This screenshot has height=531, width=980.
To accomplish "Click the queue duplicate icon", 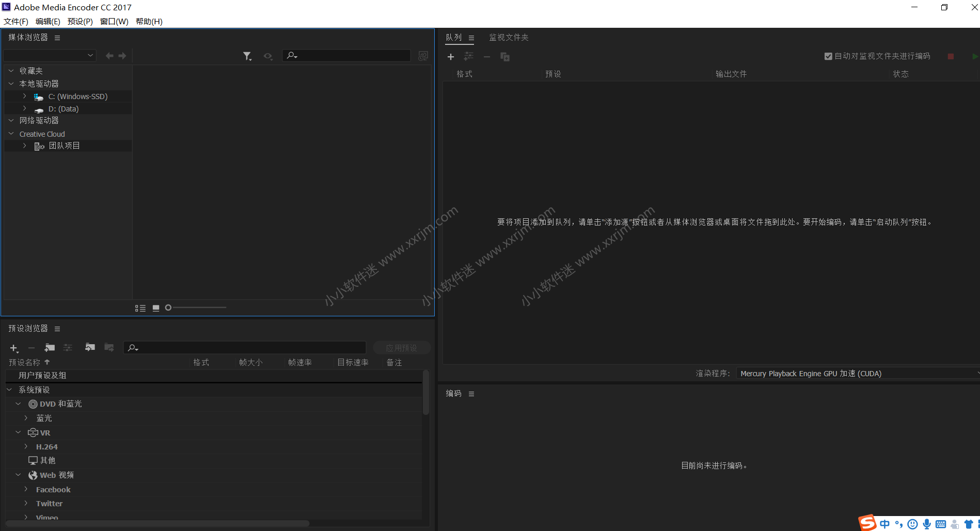I will (505, 57).
